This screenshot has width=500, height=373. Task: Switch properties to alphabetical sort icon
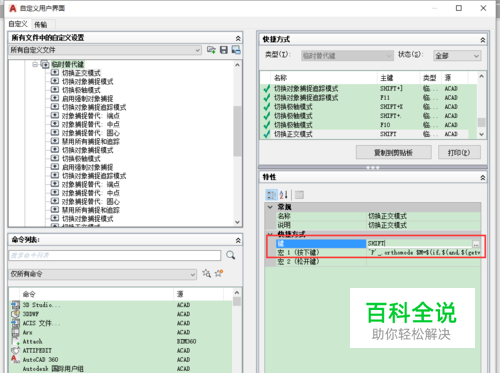(284, 195)
